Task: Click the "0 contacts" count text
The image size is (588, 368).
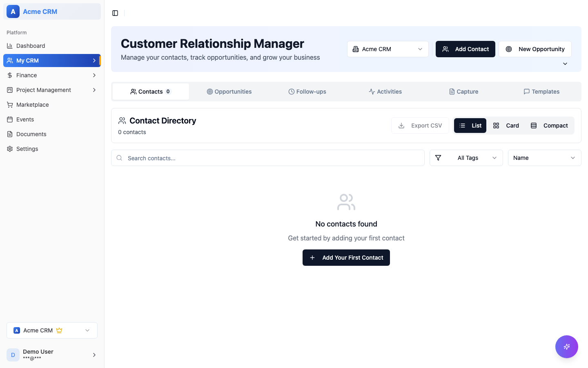Action: (x=132, y=132)
